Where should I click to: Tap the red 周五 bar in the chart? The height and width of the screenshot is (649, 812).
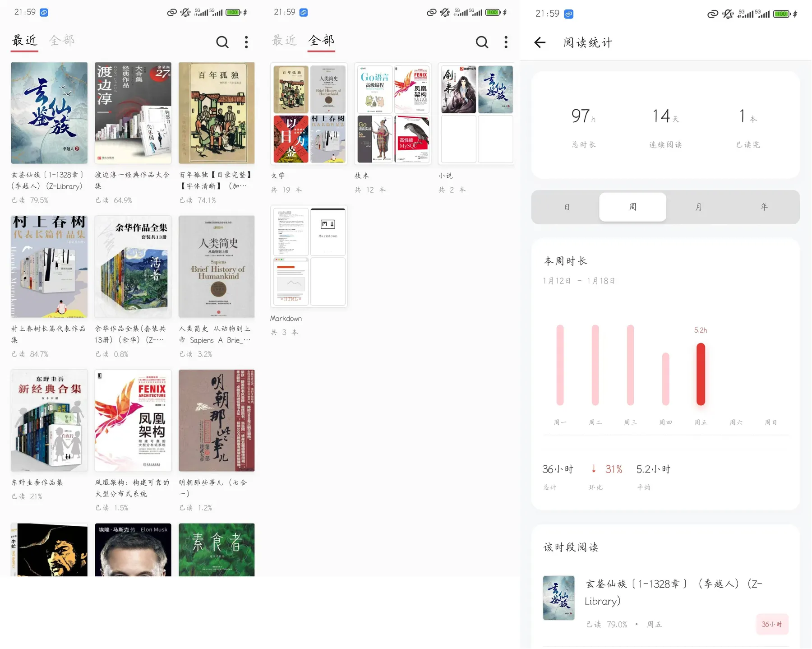(701, 374)
